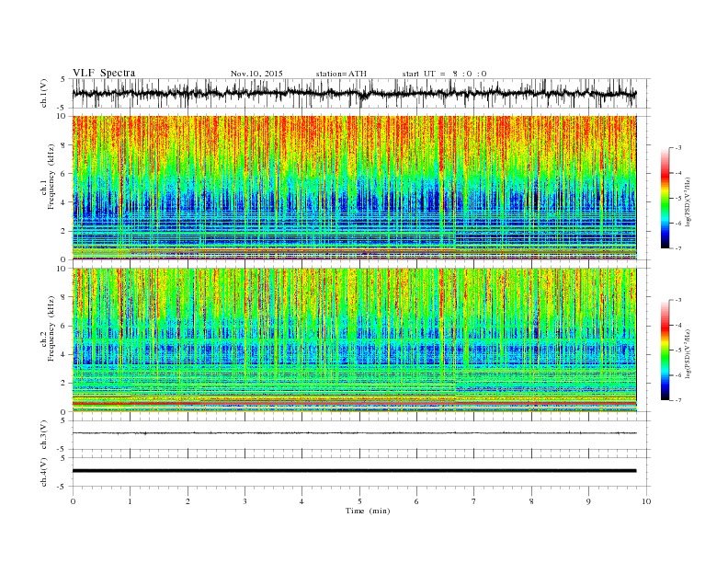
Task: Click the lower PSD color scale bar
Action: pyautogui.click(x=665, y=350)
